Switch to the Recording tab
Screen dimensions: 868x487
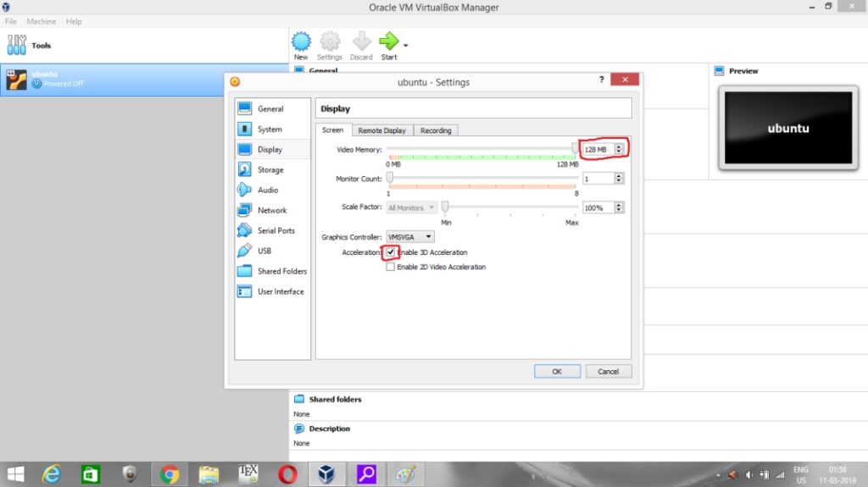click(x=436, y=130)
